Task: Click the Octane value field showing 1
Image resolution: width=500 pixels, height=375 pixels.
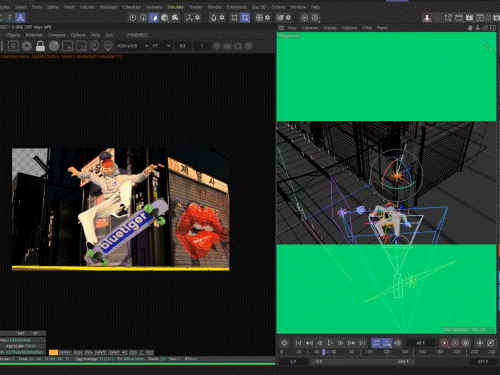Action: (x=202, y=46)
